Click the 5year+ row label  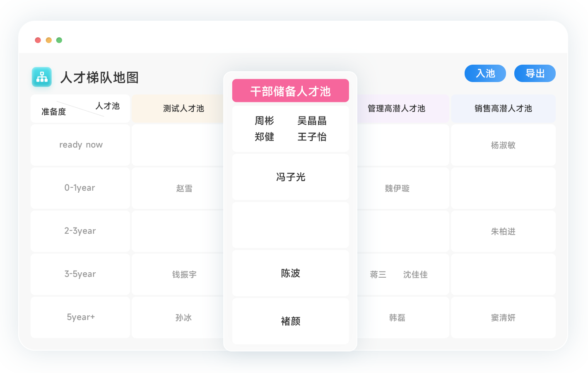point(81,317)
